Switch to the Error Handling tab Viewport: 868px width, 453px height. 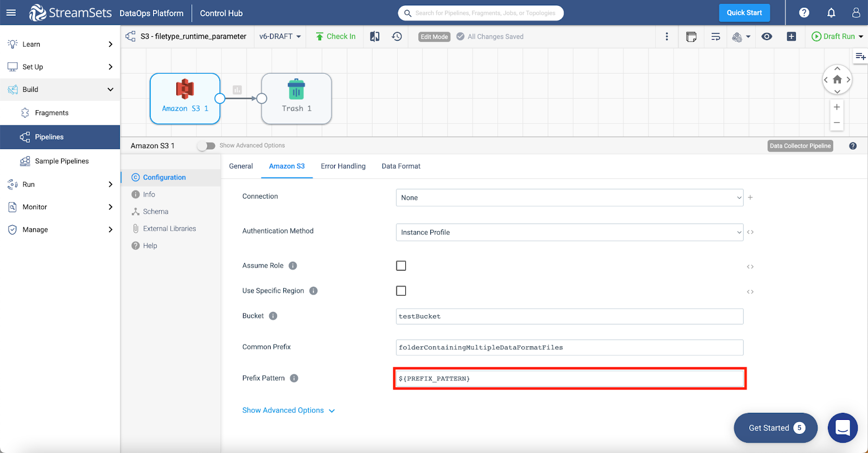click(x=343, y=166)
